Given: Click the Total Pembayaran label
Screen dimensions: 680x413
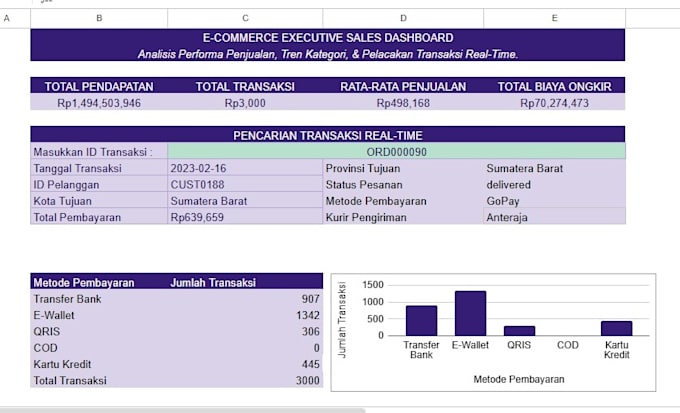Looking at the screenshot, I should pos(77,217).
